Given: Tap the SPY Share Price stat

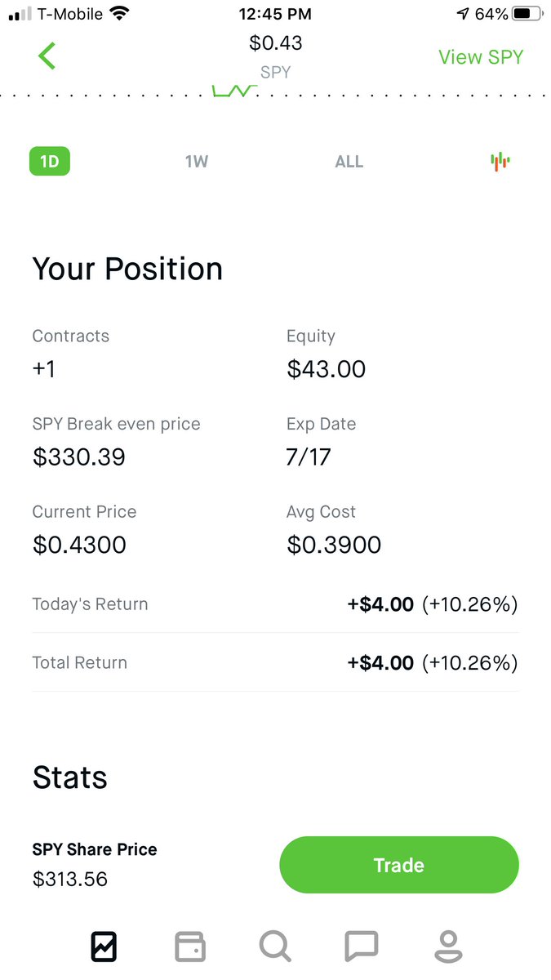Looking at the screenshot, I should click(x=95, y=864).
